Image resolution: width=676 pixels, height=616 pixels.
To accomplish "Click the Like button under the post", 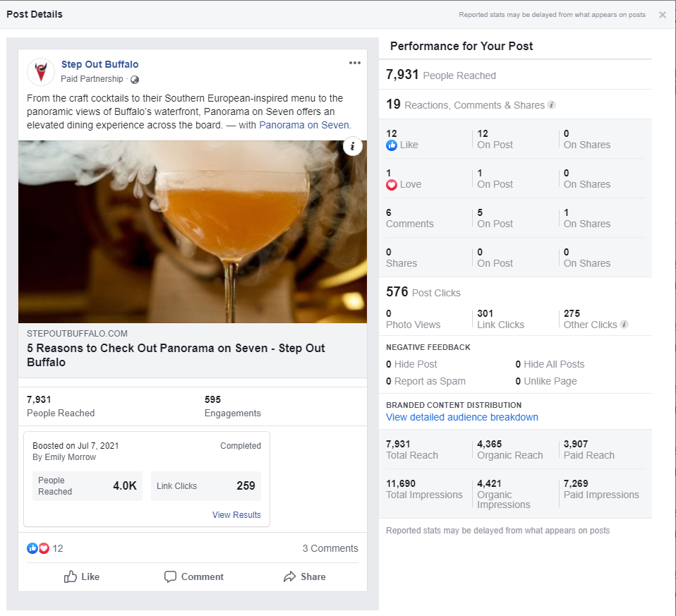I will tap(82, 576).
